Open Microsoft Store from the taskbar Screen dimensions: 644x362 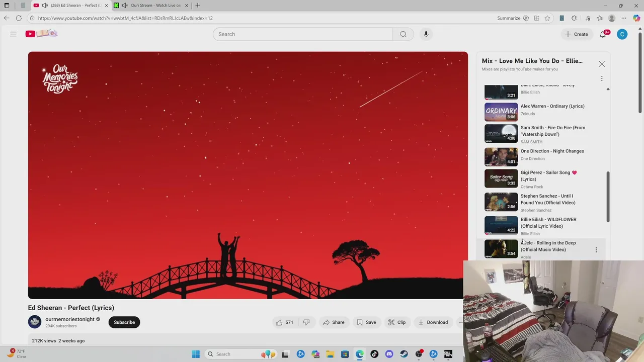[345, 354]
